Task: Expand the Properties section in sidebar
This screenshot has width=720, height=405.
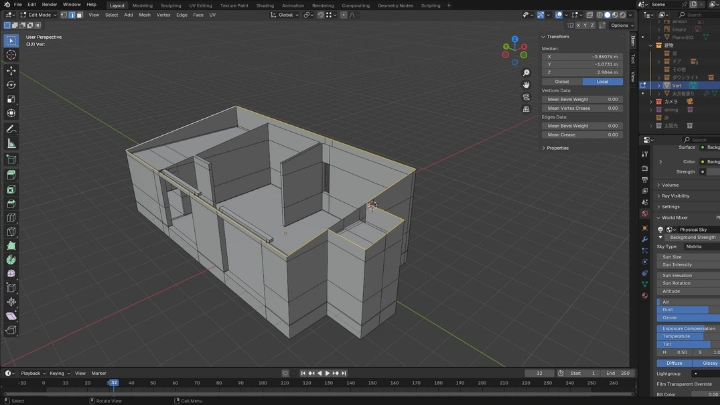Action: [x=557, y=147]
